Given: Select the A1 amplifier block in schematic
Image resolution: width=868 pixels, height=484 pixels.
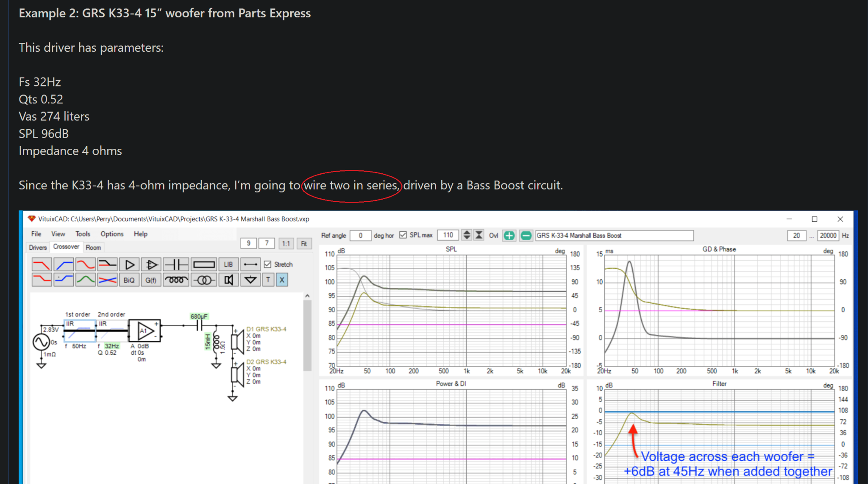Looking at the screenshot, I should 145,331.
